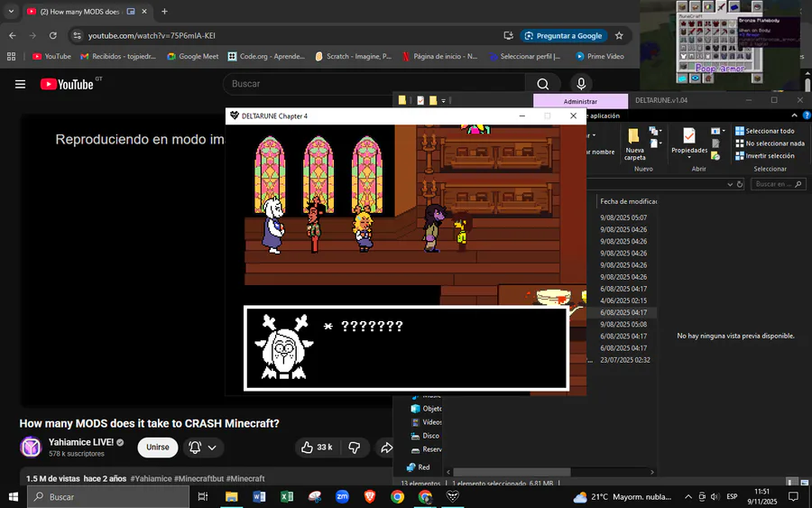Launch Brave browser from the taskbar
This screenshot has width=812, height=508.
pyautogui.click(x=370, y=496)
